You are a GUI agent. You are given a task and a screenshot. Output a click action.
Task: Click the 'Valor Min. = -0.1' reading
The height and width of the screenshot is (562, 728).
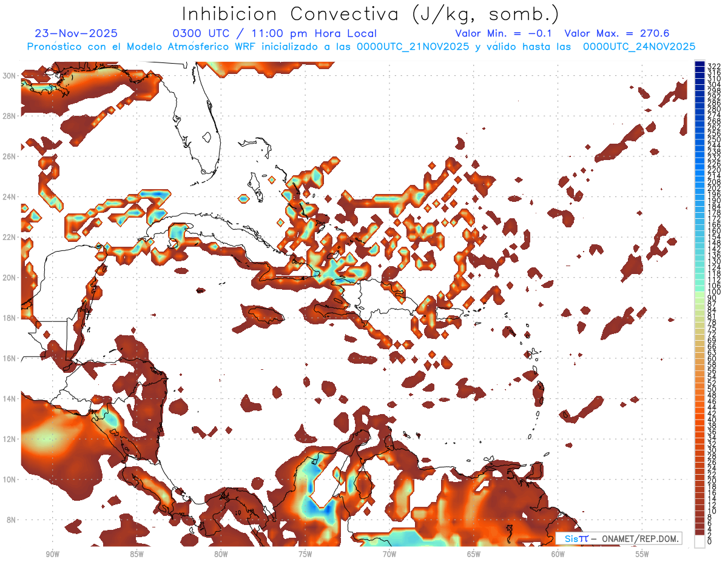(x=503, y=33)
